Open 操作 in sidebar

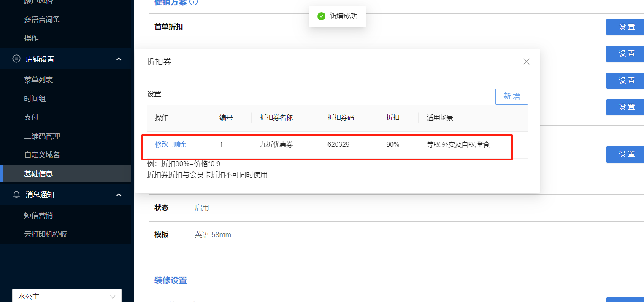[x=31, y=38]
